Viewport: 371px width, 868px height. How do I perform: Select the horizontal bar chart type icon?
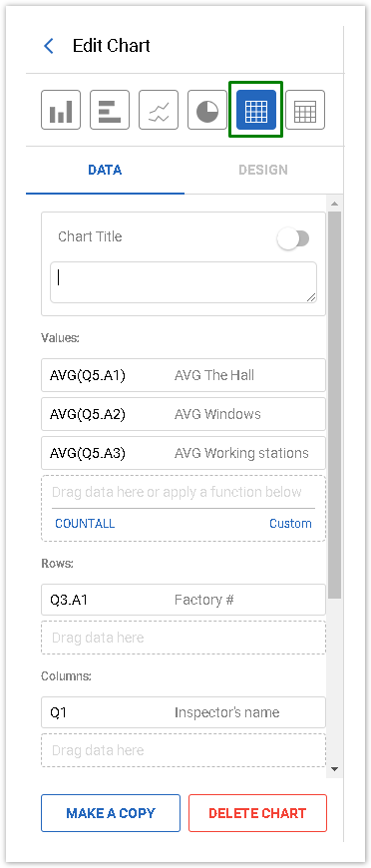pyautogui.click(x=110, y=110)
